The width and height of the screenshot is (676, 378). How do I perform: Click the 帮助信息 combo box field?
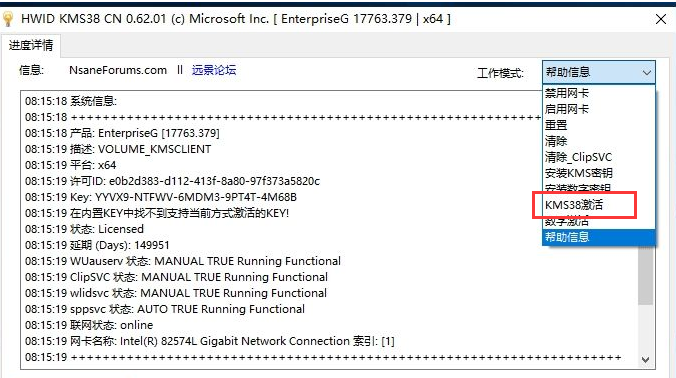click(x=598, y=72)
